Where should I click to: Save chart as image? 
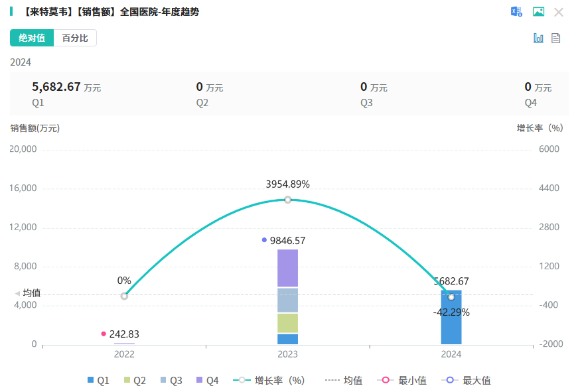pos(538,12)
